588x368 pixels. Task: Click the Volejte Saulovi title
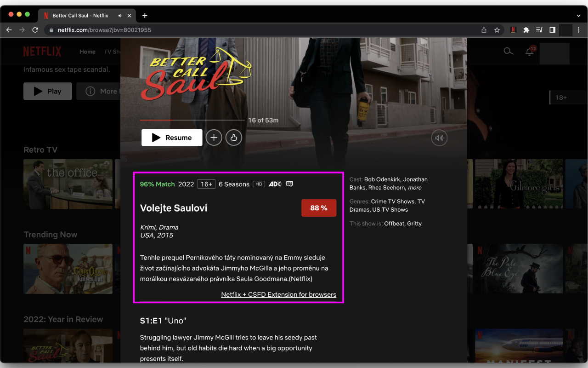tap(174, 208)
